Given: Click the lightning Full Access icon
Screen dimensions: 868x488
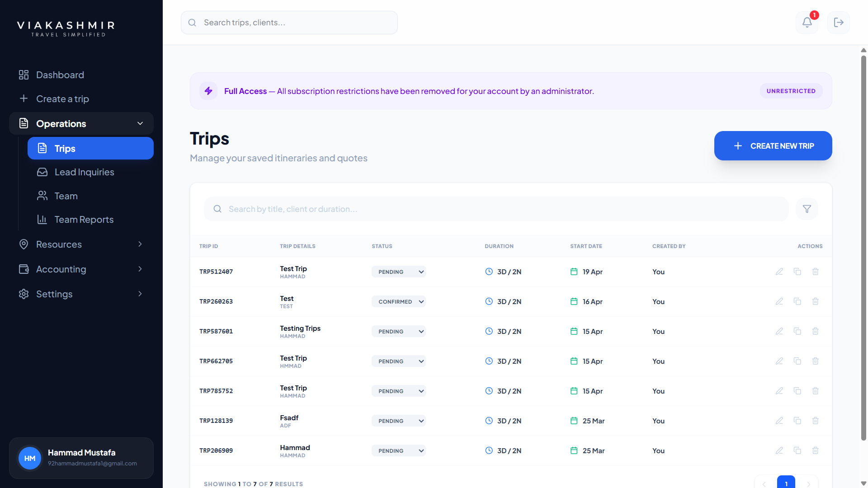Looking at the screenshot, I should [x=208, y=91].
